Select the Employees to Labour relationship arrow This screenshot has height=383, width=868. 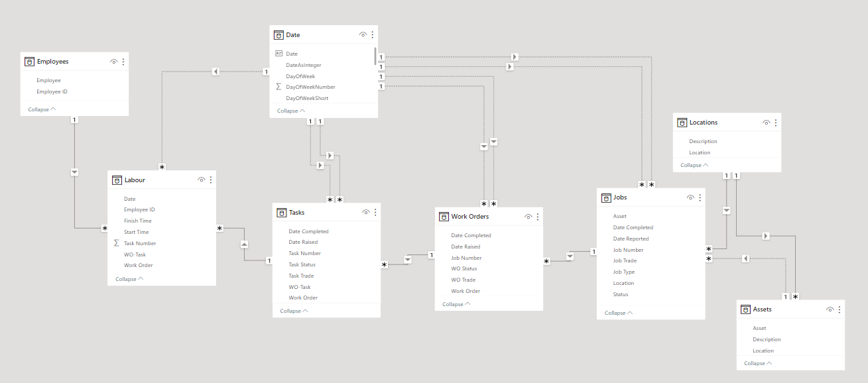(x=74, y=172)
